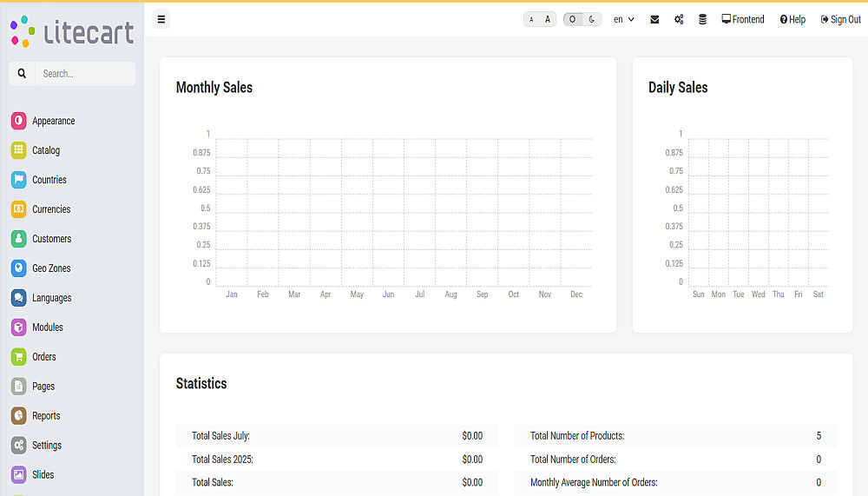Screen dimensions: 868x496
Task: Open the en language dropdown
Action: click(x=624, y=19)
